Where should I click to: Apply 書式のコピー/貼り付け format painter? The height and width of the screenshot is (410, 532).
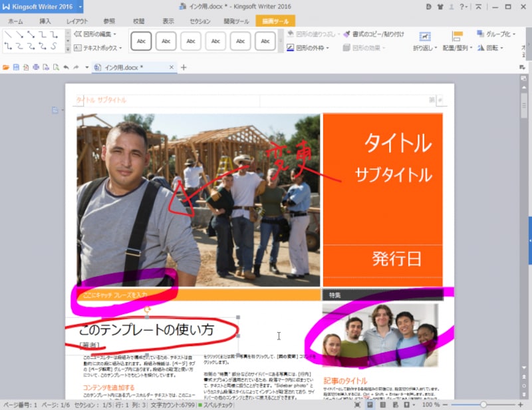372,34
